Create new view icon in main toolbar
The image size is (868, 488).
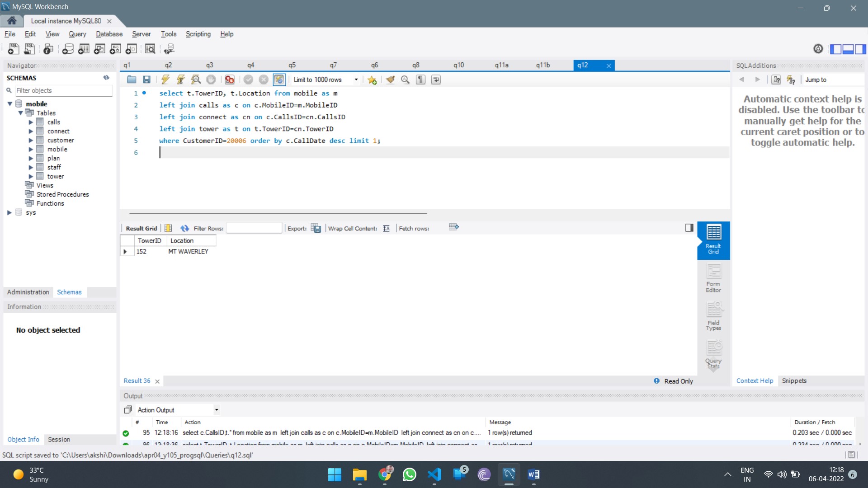[x=99, y=49]
